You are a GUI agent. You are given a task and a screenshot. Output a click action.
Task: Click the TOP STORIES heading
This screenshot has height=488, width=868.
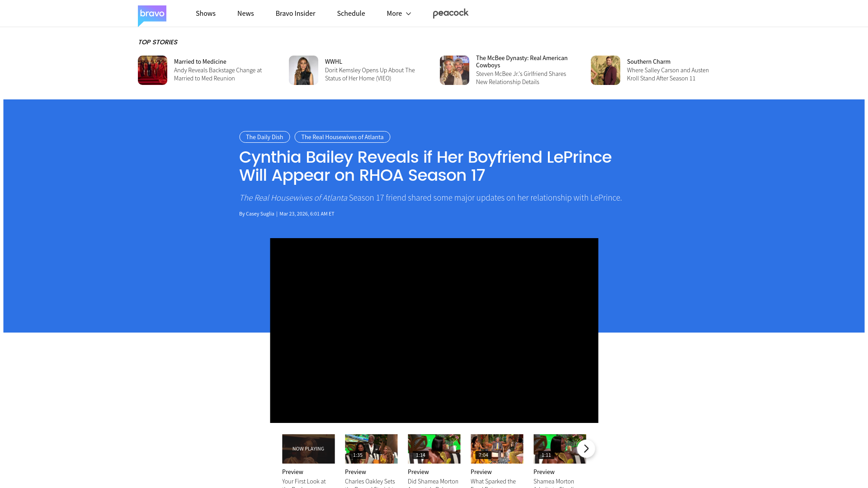coord(158,42)
